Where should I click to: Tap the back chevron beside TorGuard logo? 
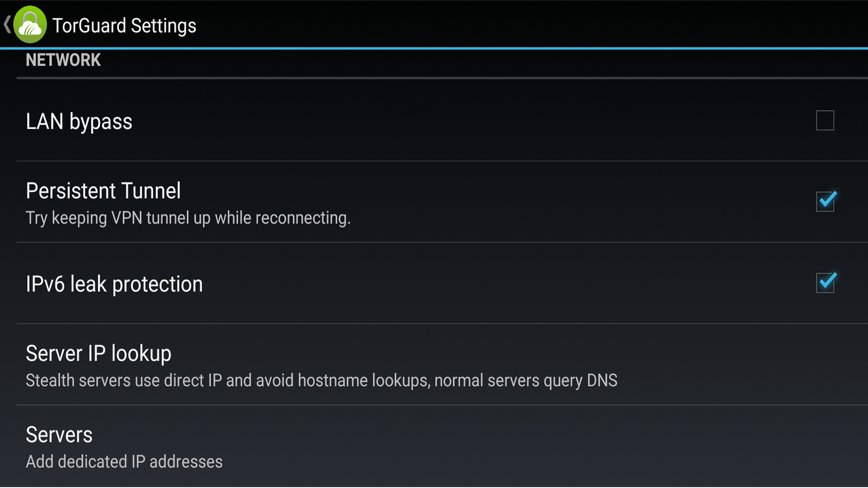coord(7,24)
